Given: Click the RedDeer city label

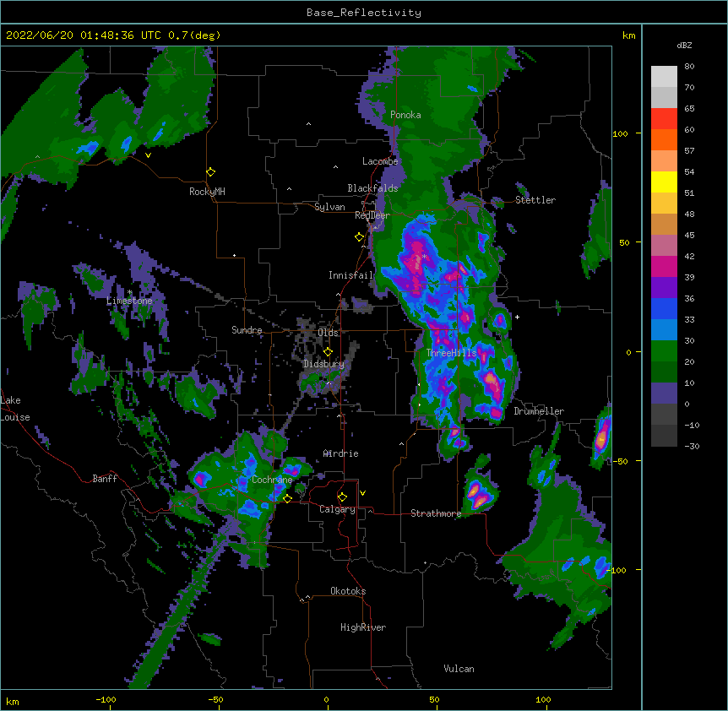Looking at the screenshot, I should click(x=372, y=215).
